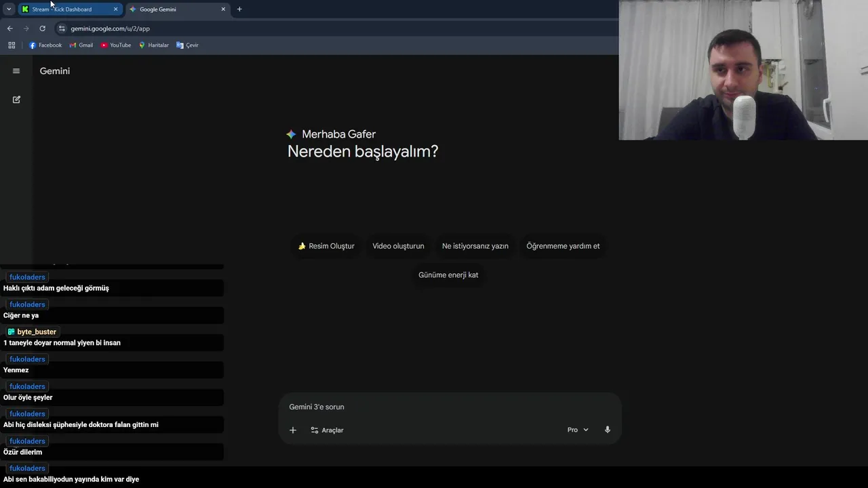
Task: Open the Gemini main menu hamburger icon
Action: (x=16, y=71)
